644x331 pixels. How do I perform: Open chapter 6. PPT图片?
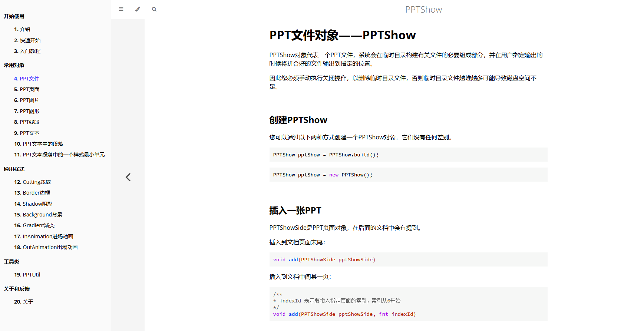tap(27, 100)
